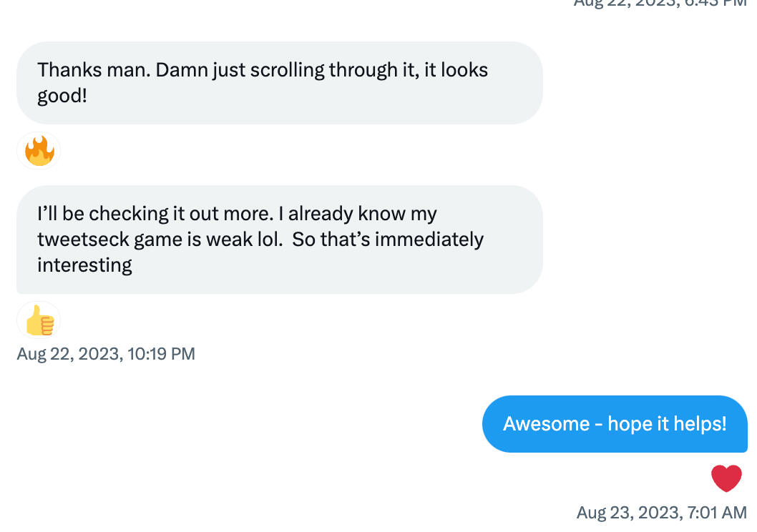Click the thumbs up emoji reaction
This screenshot has width=757, height=532.
[39, 320]
